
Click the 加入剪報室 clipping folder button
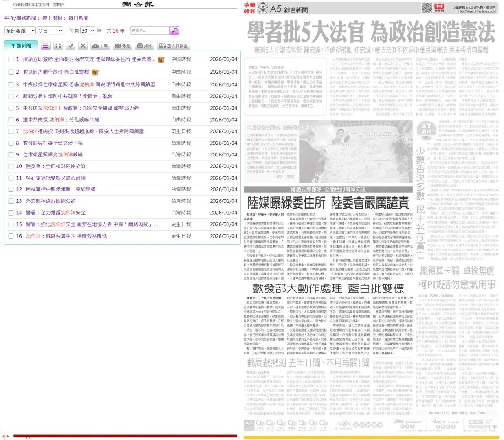click(173, 46)
